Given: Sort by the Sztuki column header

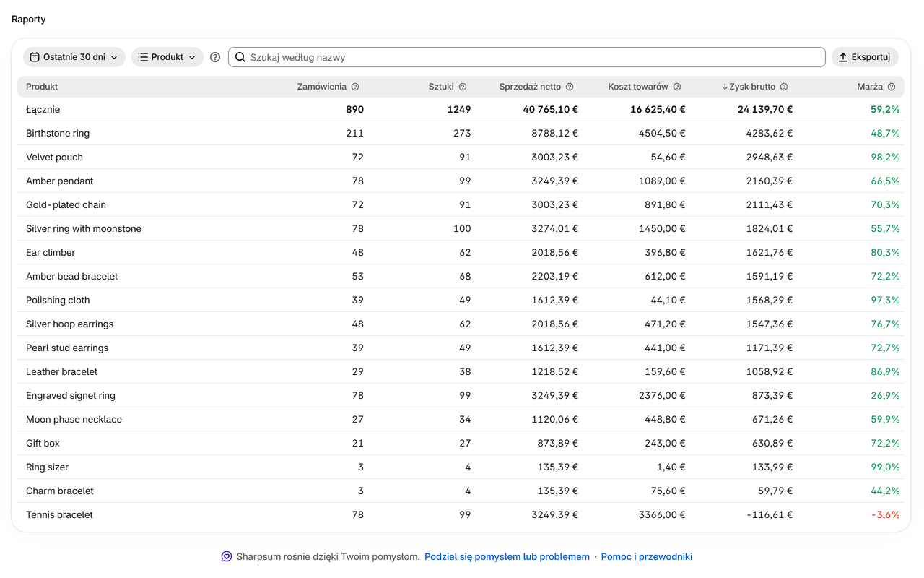Looking at the screenshot, I should point(441,87).
